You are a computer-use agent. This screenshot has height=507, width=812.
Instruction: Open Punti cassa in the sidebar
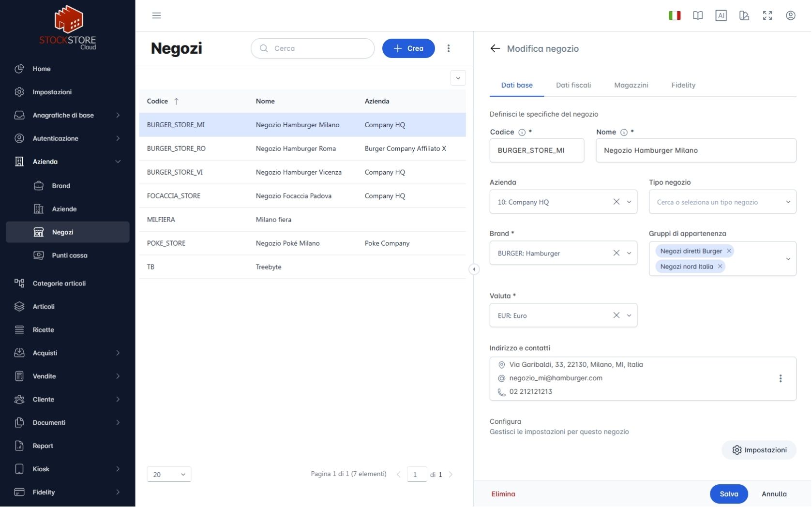[68, 255]
